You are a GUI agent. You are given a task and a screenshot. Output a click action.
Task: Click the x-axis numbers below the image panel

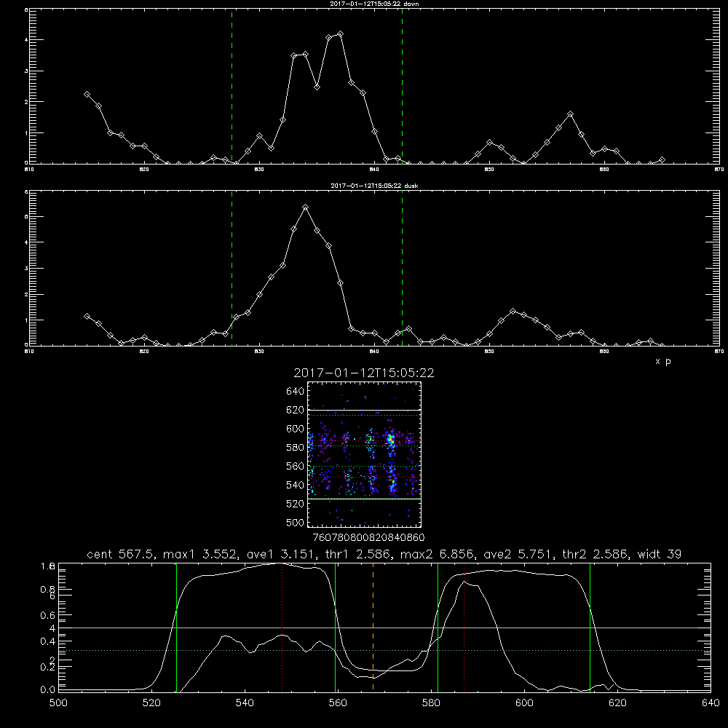pyautogui.click(x=368, y=538)
